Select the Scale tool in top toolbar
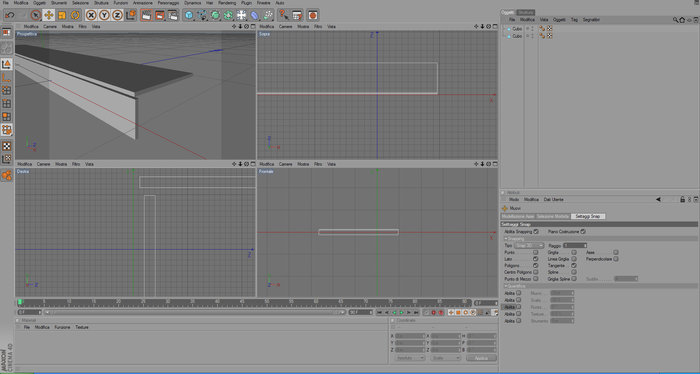 [62, 15]
